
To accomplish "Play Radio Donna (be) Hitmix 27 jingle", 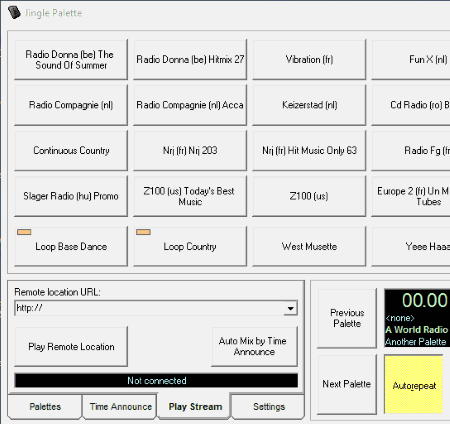I will tap(190, 60).
